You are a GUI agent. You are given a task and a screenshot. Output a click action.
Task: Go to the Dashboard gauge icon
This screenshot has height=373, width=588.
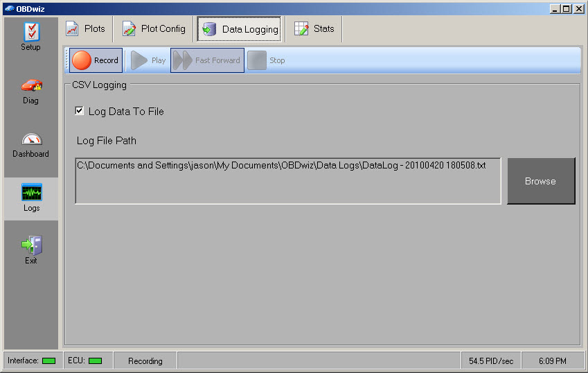(31, 139)
